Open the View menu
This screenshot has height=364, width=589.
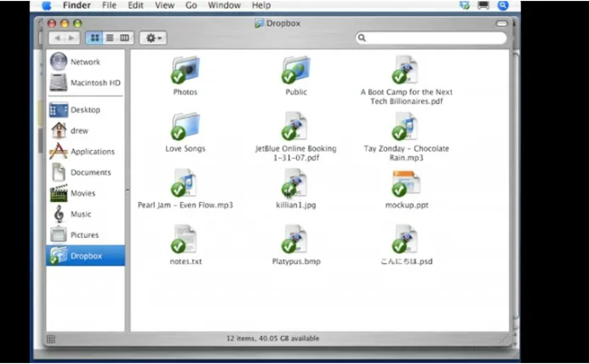coord(165,5)
